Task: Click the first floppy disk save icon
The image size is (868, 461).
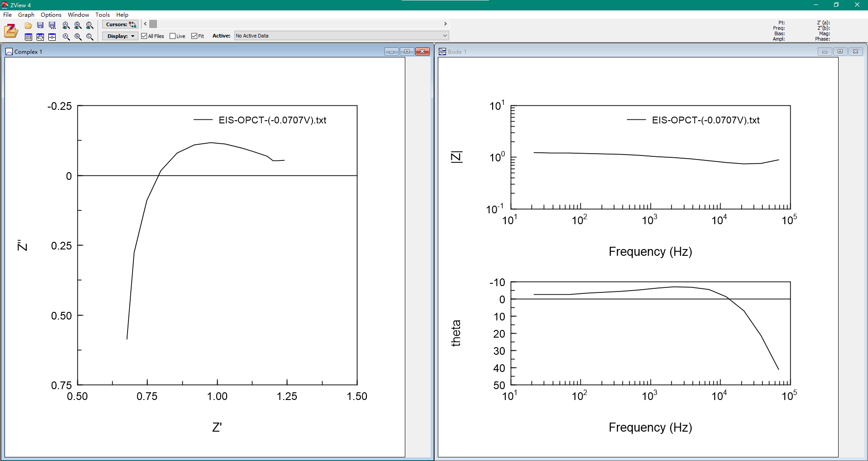Action: coord(40,25)
